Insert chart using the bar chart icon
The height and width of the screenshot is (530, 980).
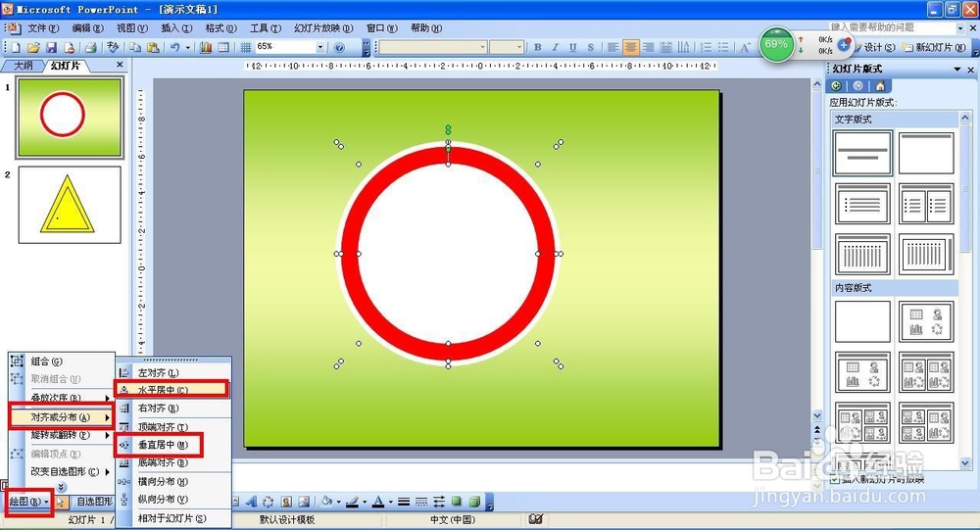pyautogui.click(x=206, y=47)
